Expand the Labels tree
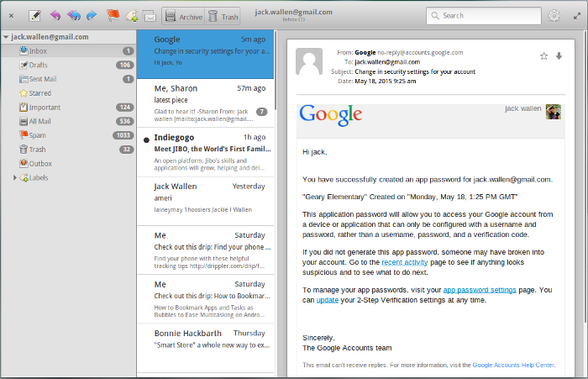The height and width of the screenshot is (379, 588). [x=15, y=177]
